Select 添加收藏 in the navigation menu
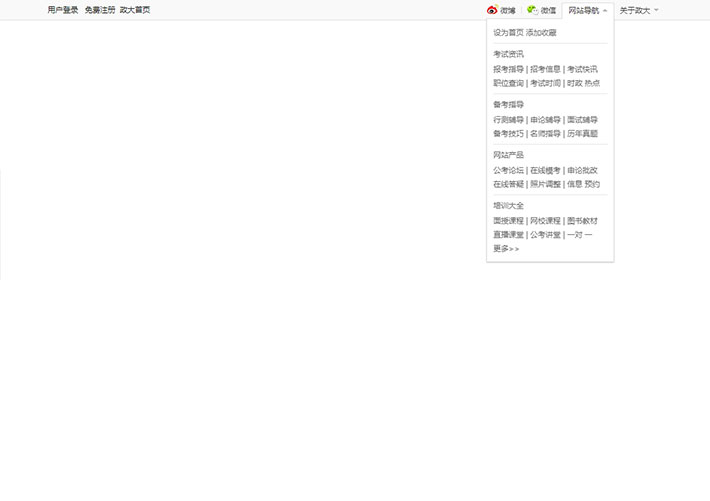This screenshot has height=501, width=710. coord(541,33)
